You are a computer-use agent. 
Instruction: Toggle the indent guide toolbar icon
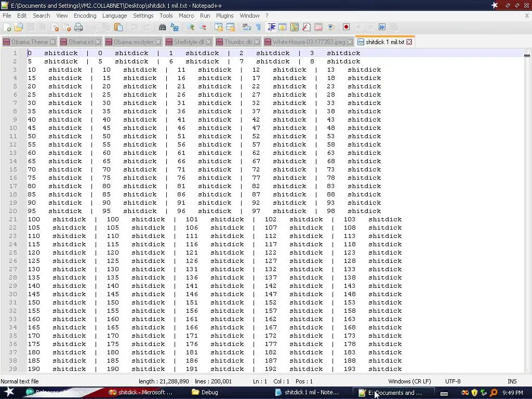(271, 27)
